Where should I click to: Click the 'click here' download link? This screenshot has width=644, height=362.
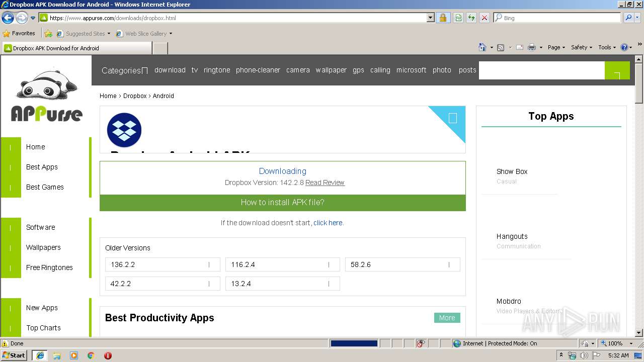(328, 223)
